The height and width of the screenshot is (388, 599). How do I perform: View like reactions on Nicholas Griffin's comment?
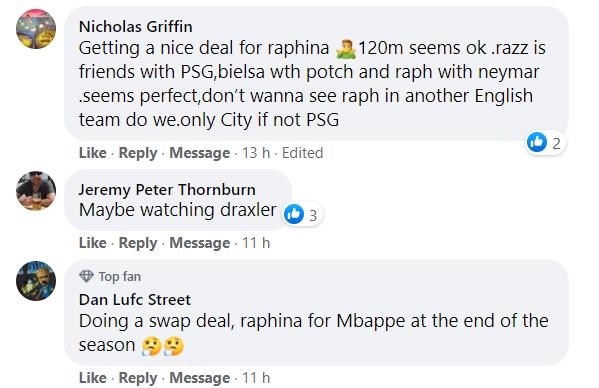click(545, 143)
